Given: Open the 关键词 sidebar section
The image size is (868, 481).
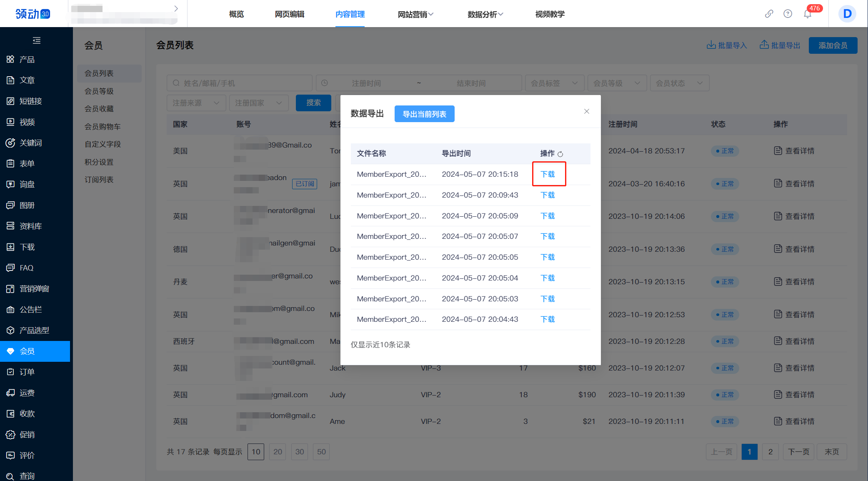Looking at the screenshot, I should coord(30,143).
